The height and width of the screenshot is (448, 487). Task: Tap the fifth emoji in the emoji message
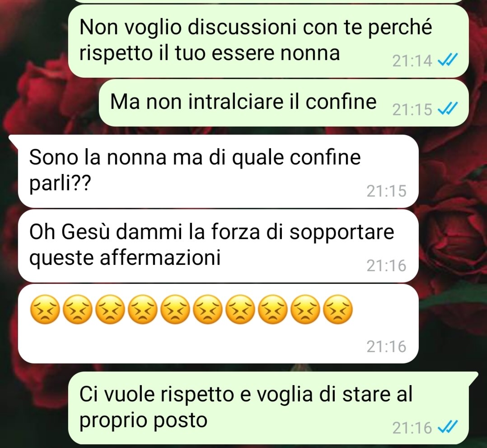(x=175, y=310)
